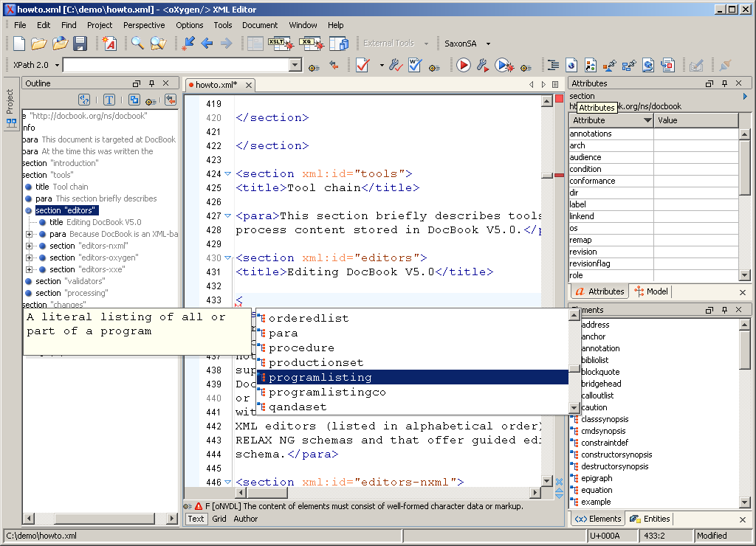Image resolution: width=756 pixels, height=546 pixels.
Task: Create a new document
Action: click(x=18, y=44)
